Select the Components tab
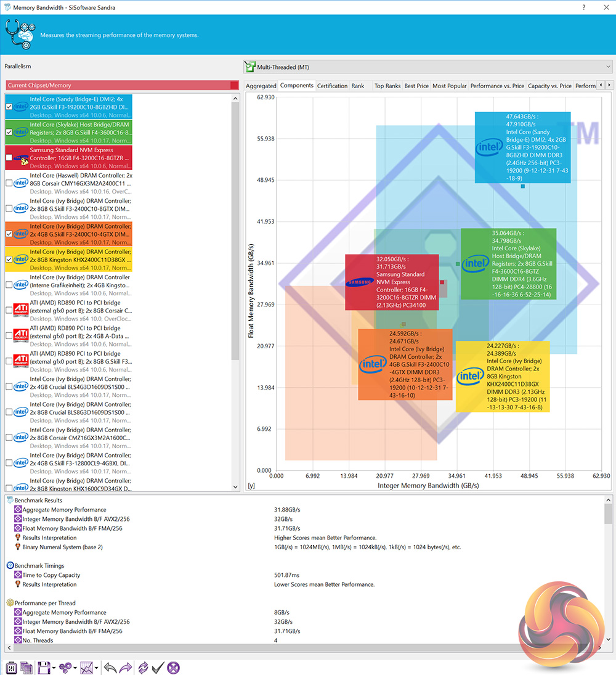The image size is (616, 675). (297, 85)
